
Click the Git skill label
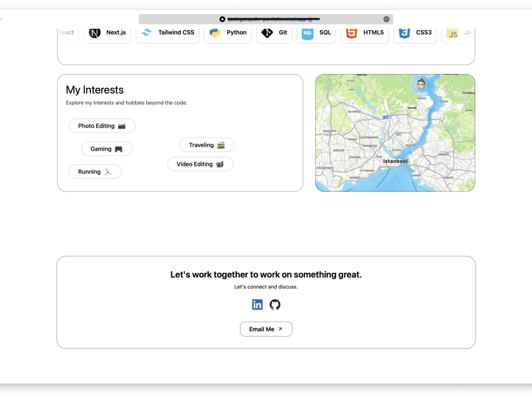[283, 32]
